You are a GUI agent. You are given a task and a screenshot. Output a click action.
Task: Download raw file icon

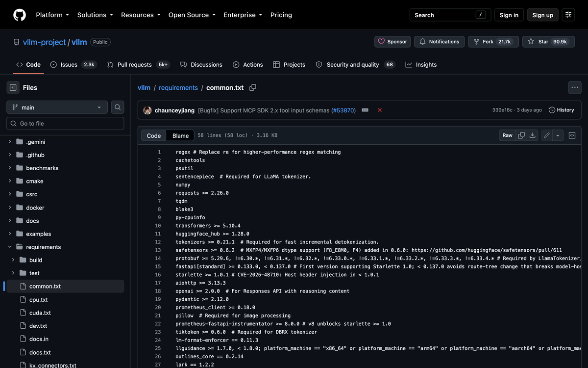coord(533,135)
